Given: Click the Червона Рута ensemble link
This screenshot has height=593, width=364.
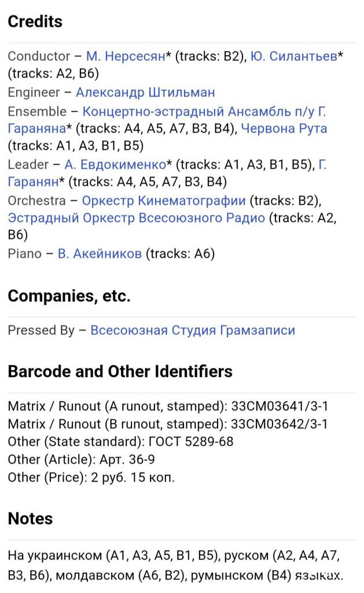Looking at the screenshot, I should coord(284,128).
